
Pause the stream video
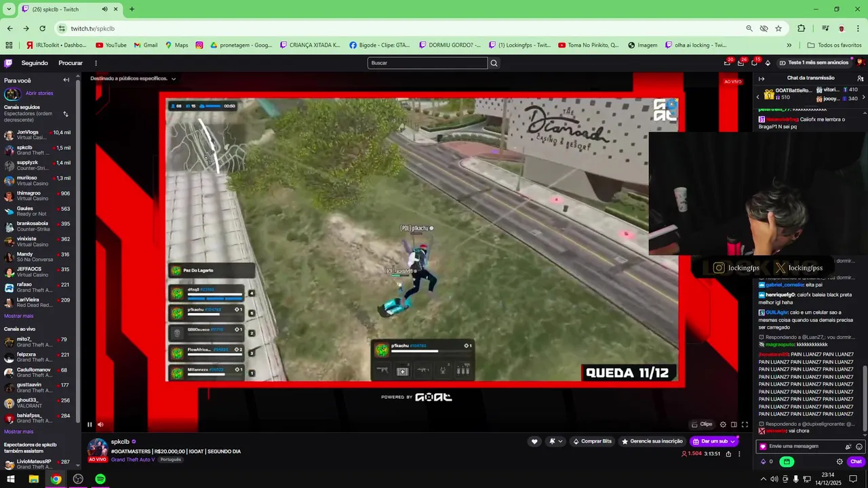point(90,425)
